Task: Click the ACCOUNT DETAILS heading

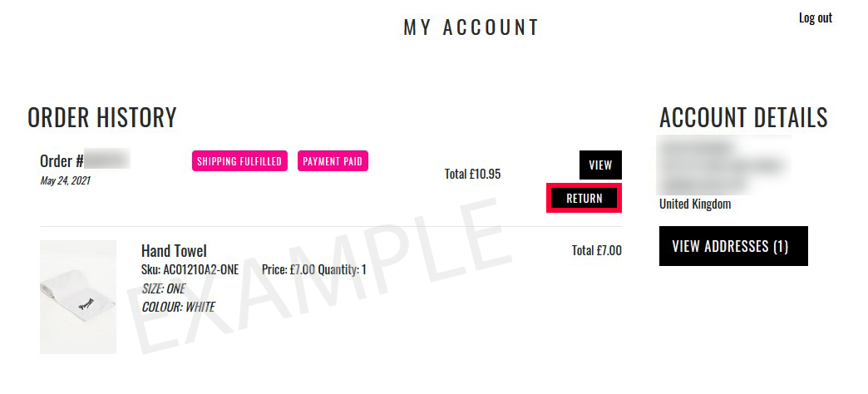Action: click(743, 117)
